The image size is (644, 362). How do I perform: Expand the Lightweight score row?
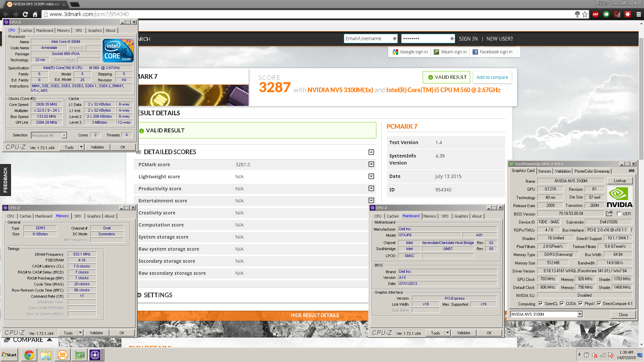(x=371, y=176)
